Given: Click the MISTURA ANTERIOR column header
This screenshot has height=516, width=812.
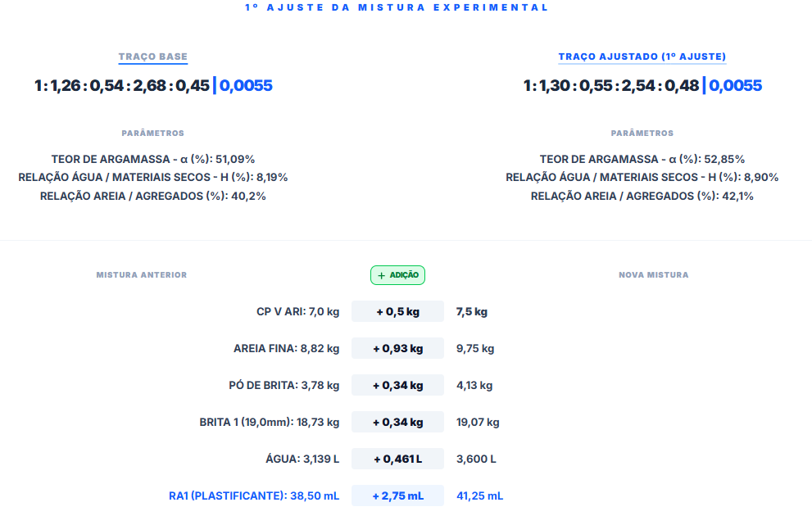Looking at the screenshot, I should pyautogui.click(x=142, y=275).
